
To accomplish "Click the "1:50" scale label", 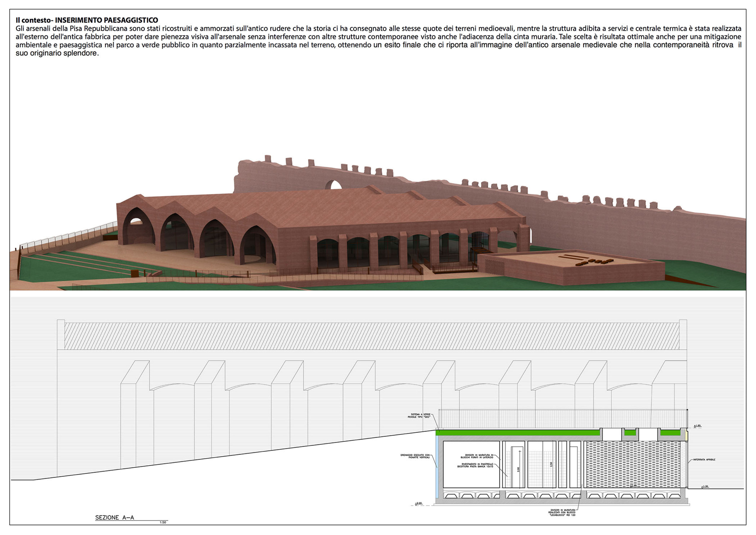I will pyautogui.click(x=163, y=522).
